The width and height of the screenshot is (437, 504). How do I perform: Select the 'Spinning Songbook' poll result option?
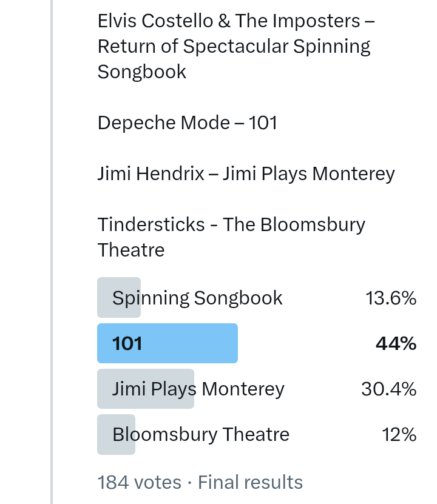(197, 298)
